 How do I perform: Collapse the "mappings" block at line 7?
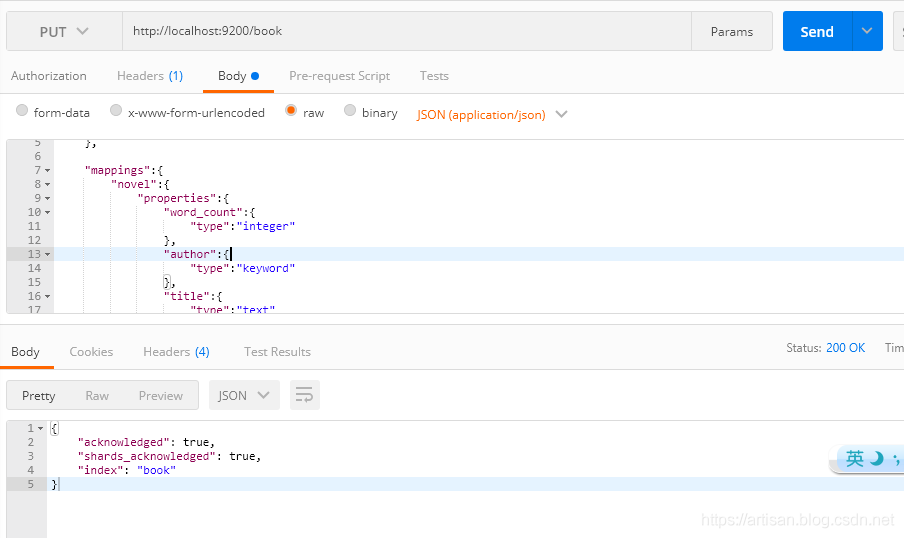(x=47, y=171)
